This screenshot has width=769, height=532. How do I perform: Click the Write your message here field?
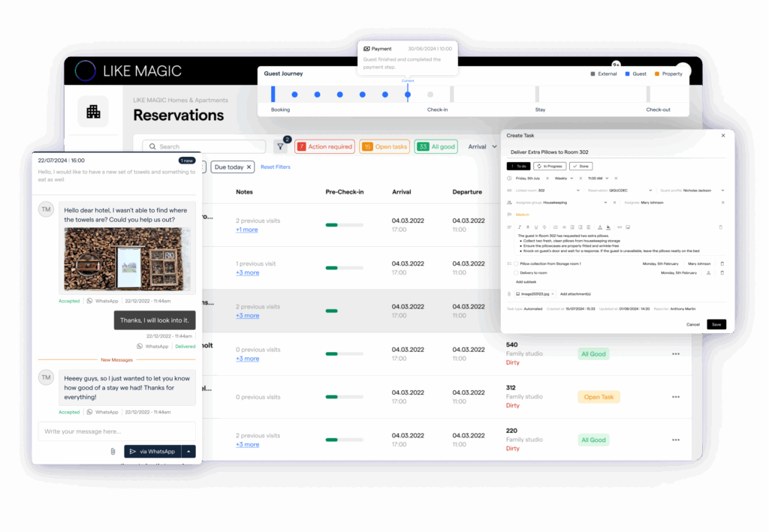point(116,431)
